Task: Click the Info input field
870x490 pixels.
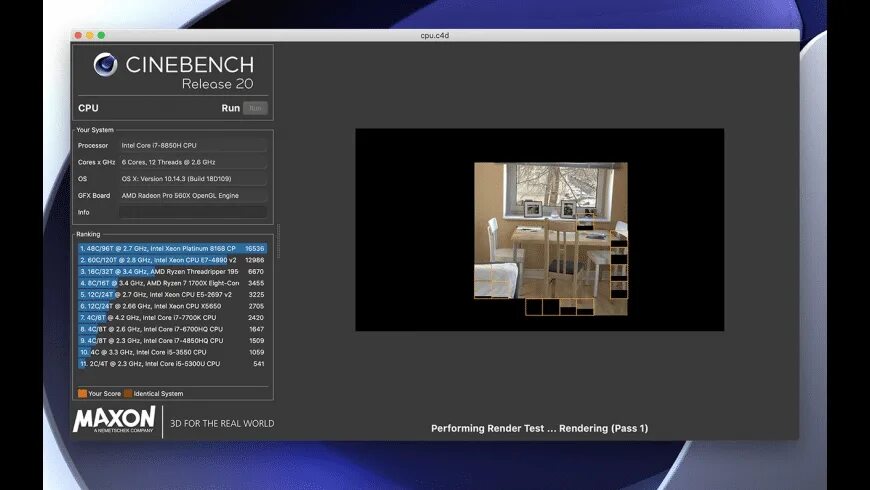Action: coord(193,213)
